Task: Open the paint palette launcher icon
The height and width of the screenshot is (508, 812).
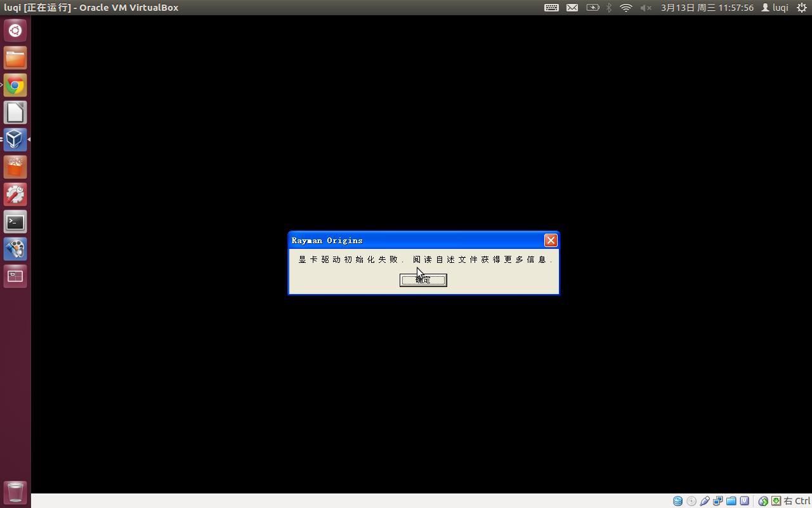Action: (15, 249)
